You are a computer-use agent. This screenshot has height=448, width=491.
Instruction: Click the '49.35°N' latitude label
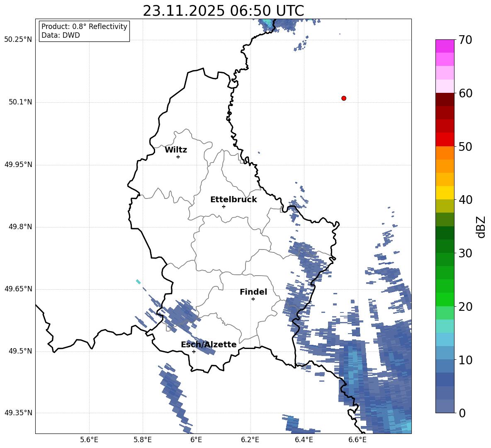tap(18, 413)
